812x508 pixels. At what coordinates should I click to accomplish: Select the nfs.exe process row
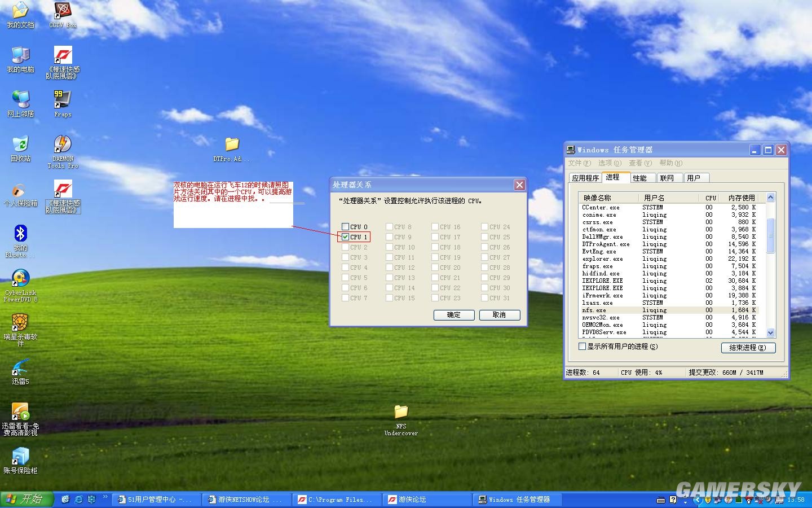click(669, 310)
